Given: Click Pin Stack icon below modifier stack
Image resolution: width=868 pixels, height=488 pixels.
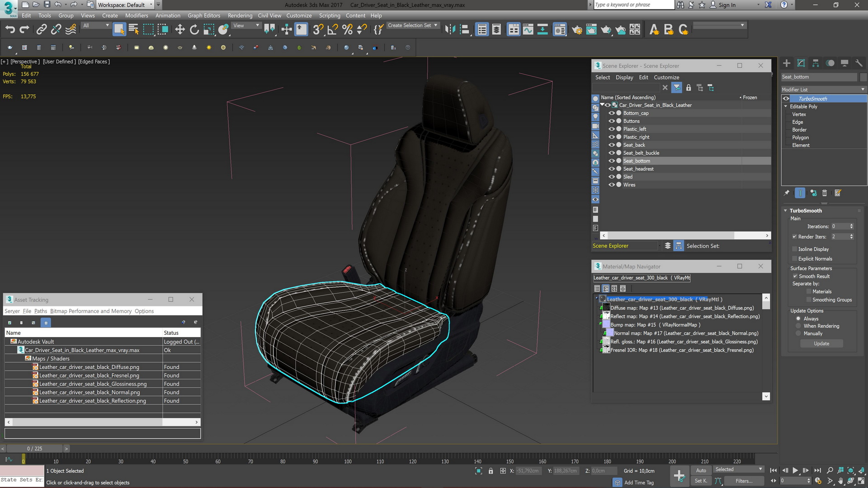Looking at the screenshot, I should point(787,193).
